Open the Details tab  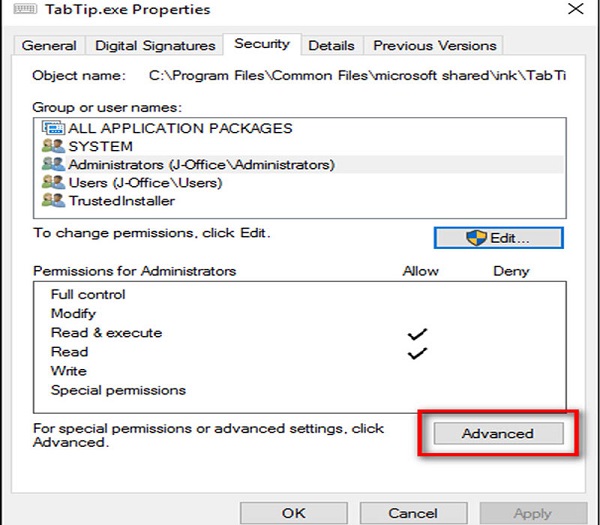pyautogui.click(x=331, y=46)
